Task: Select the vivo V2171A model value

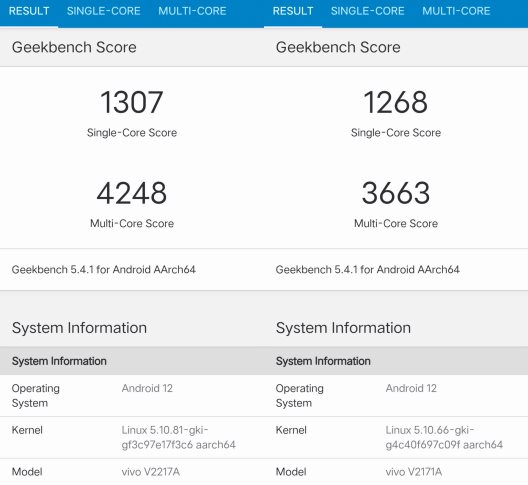Action: click(414, 472)
